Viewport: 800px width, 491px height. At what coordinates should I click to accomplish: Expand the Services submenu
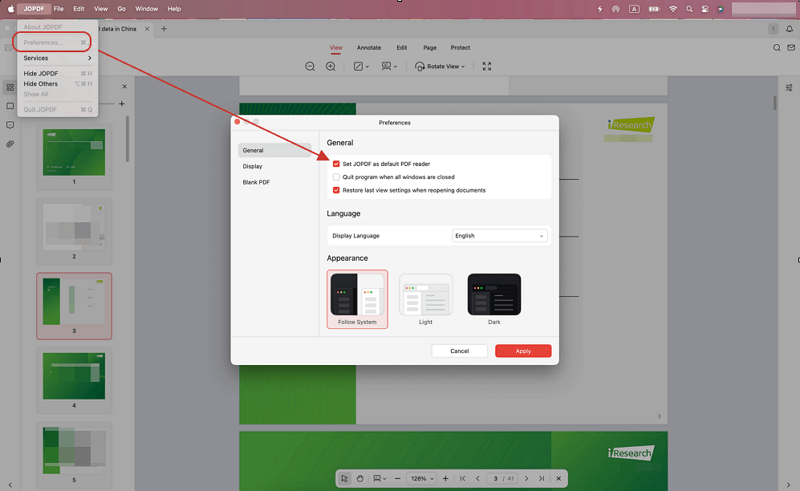(x=57, y=58)
